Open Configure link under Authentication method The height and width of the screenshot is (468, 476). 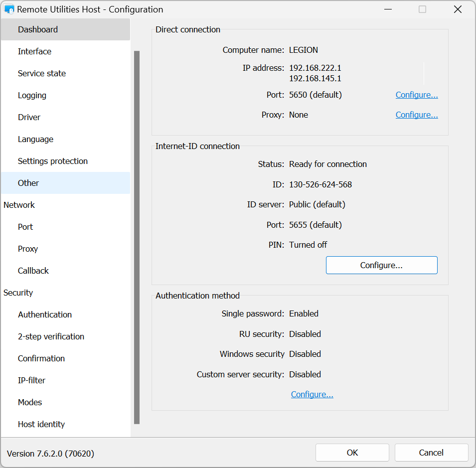click(x=312, y=394)
